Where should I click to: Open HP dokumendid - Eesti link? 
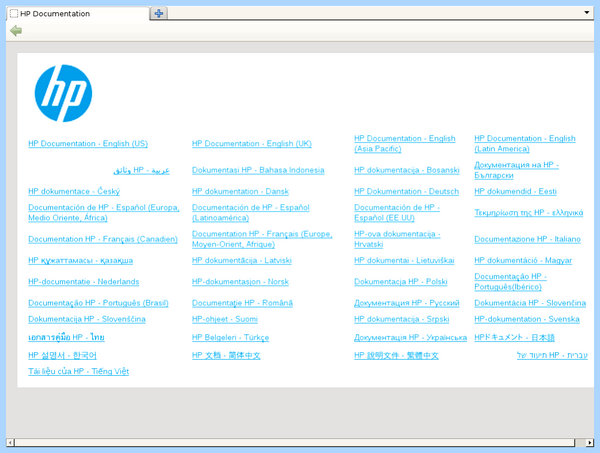(x=515, y=191)
